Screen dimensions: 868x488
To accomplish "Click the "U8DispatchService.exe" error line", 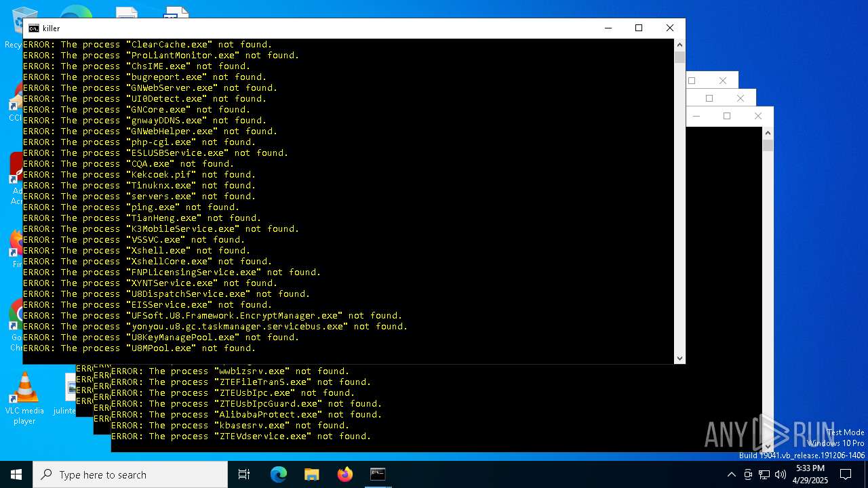I will point(166,293).
